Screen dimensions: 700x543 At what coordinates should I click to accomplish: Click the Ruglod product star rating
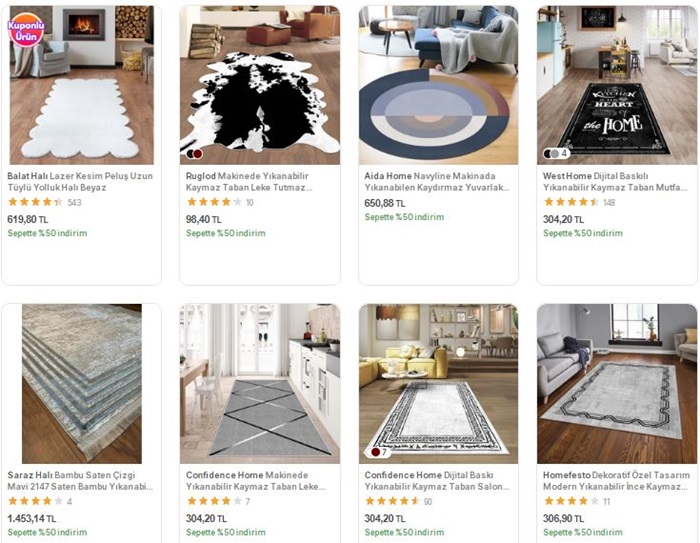pos(214,203)
